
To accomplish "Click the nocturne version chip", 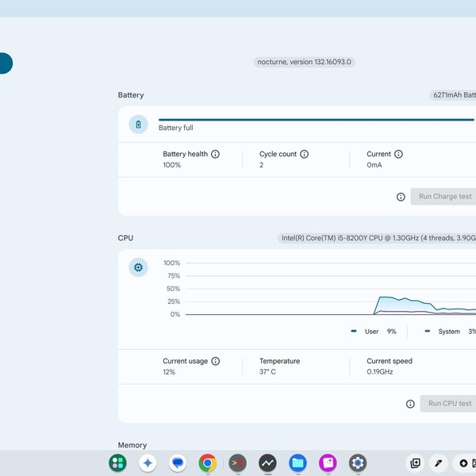I will pos(305,62).
